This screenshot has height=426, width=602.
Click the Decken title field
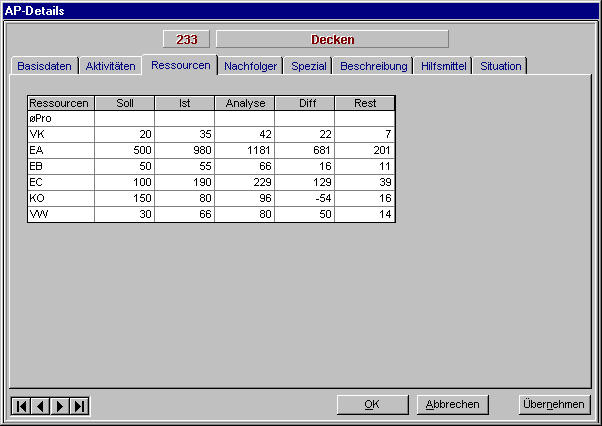click(332, 40)
